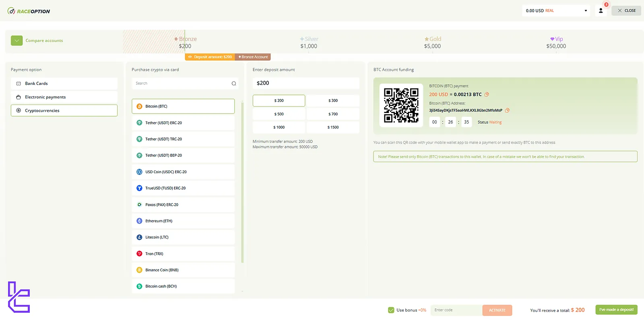Click the Bank Cards card icon
The height and width of the screenshot is (320, 644).
point(19,84)
